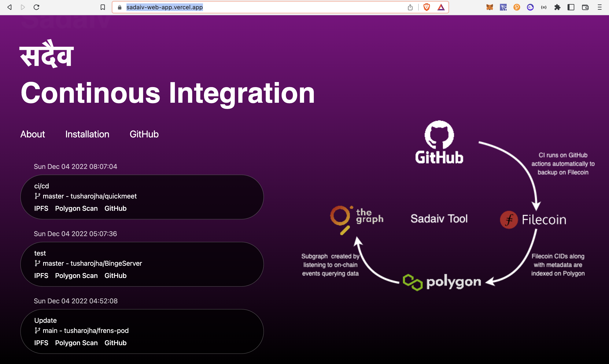Click the blue cursor extension icon

(503, 7)
